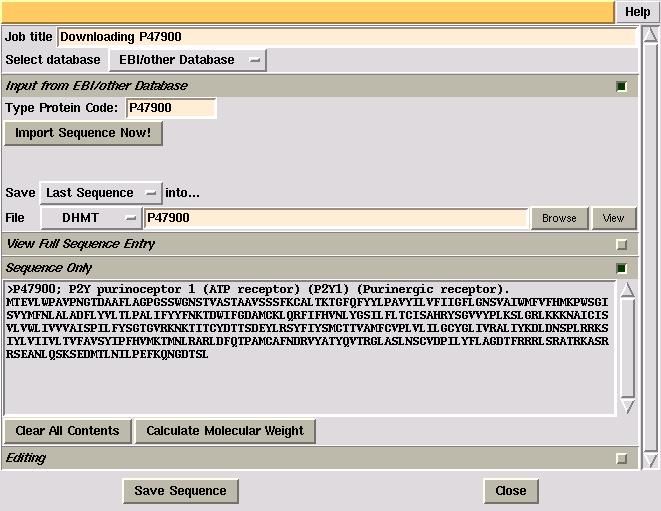Expand the View Full Sequence Entry section
The width and height of the screenshot is (661, 511).
(621, 244)
